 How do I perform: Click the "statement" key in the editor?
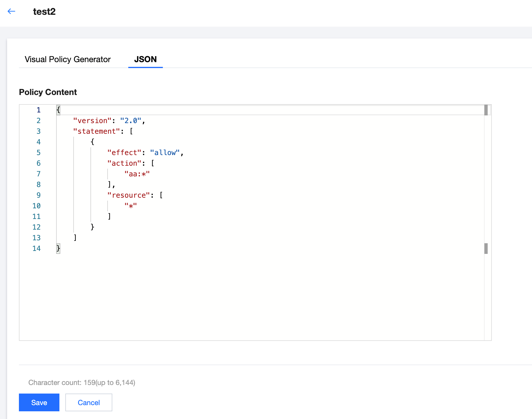pyautogui.click(x=96, y=131)
